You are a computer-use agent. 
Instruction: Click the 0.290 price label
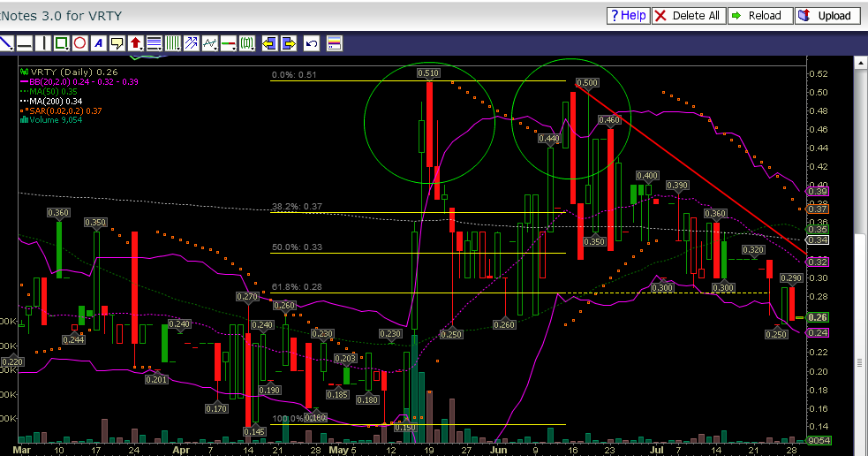[791, 277]
